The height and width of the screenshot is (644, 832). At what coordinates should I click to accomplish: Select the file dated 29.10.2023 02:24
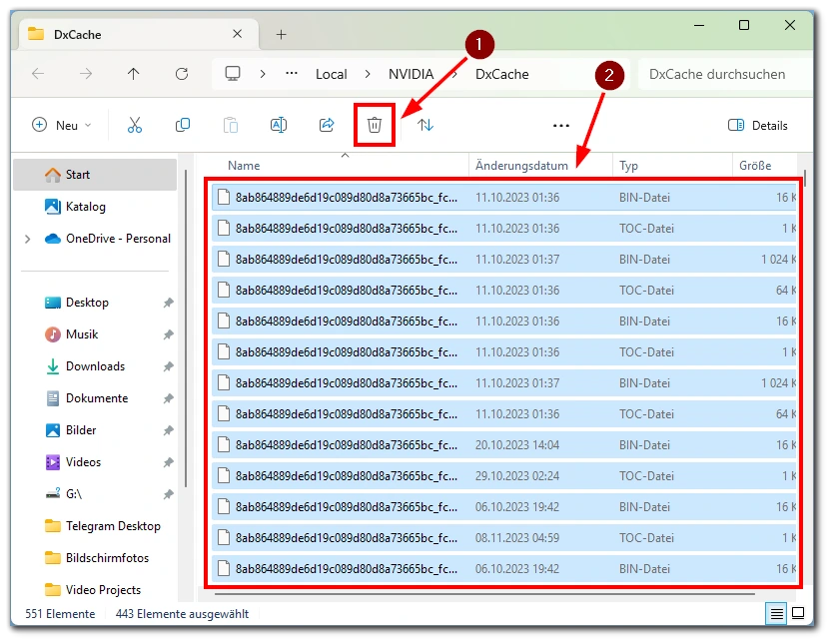(504, 476)
